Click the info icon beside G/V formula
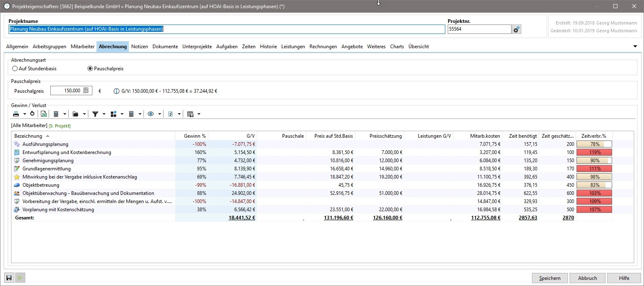 click(x=116, y=91)
